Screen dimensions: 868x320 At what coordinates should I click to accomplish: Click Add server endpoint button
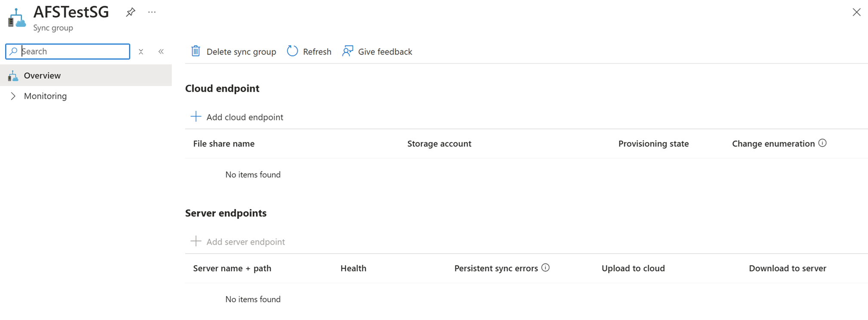pos(245,242)
